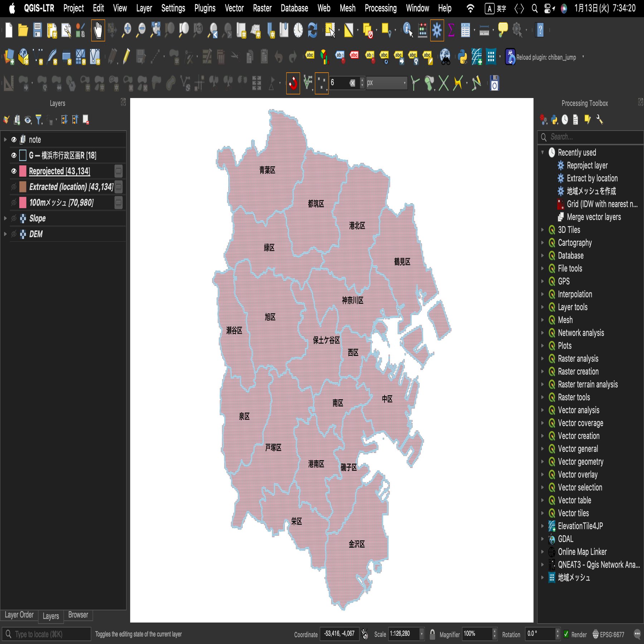Open the snapping tolerance px units dropdown

click(x=386, y=83)
